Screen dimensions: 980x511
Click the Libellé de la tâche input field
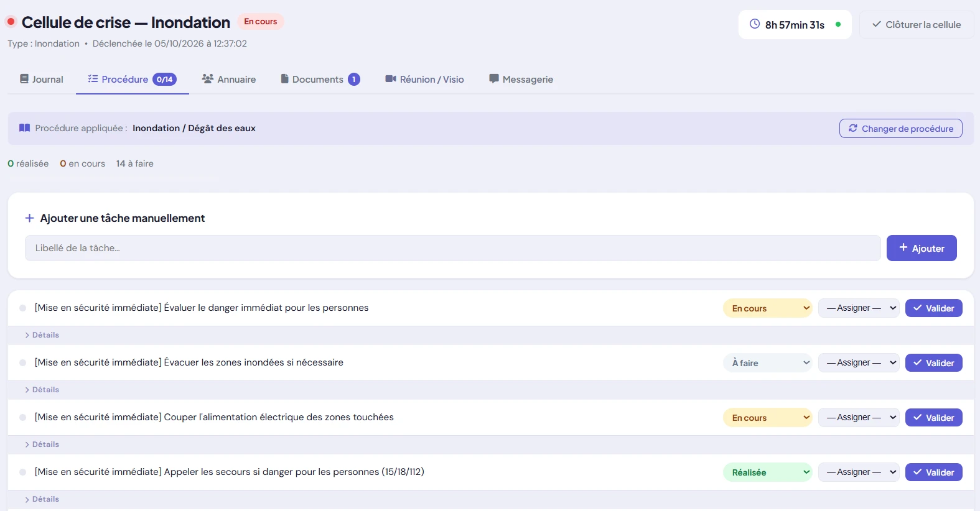pos(453,248)
